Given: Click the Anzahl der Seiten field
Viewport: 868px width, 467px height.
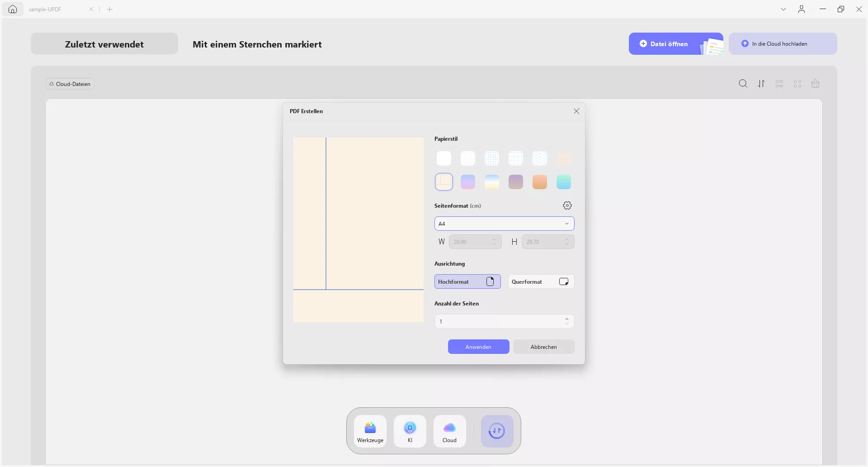Looking at the screenshot, I should 505,321.
